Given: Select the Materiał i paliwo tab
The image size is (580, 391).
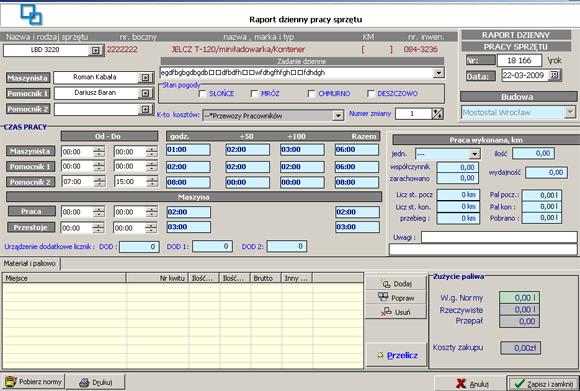Looking at the screenshot, I should pyautogui.click(x=30, y=263).
